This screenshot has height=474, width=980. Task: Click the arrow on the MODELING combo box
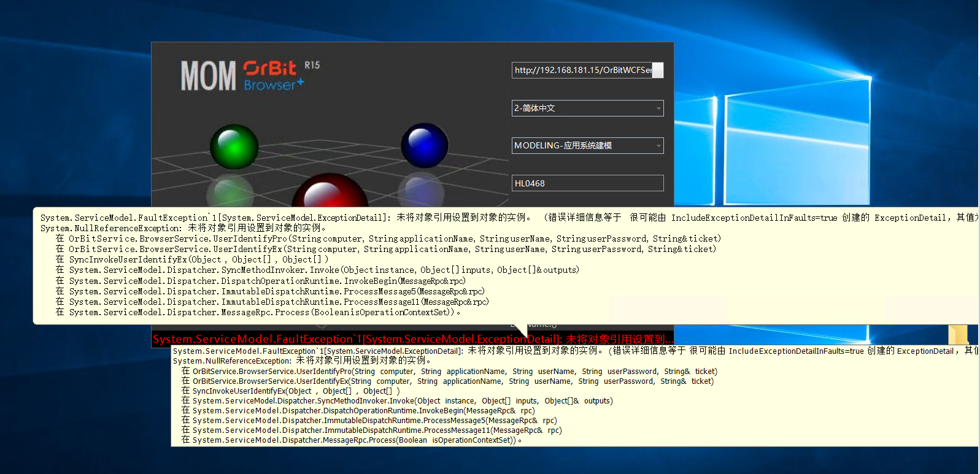pyautogui.click(x=658, y=146)
